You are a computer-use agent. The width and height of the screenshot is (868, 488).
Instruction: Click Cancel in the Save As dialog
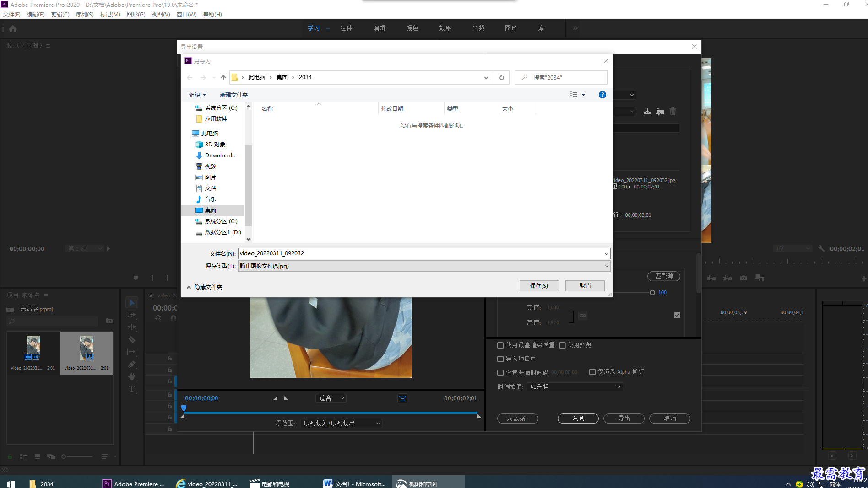tap(585, 286)
